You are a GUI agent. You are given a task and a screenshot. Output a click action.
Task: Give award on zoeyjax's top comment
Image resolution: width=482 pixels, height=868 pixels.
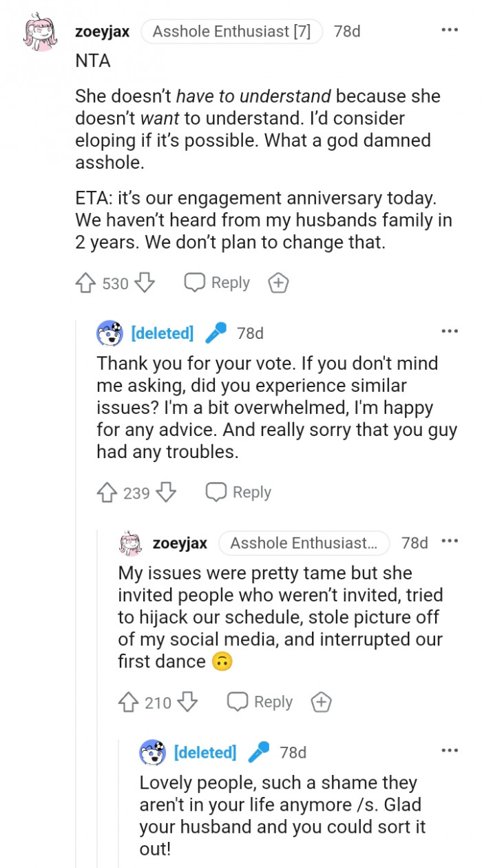pyautogui.click(x=277, y=283)
